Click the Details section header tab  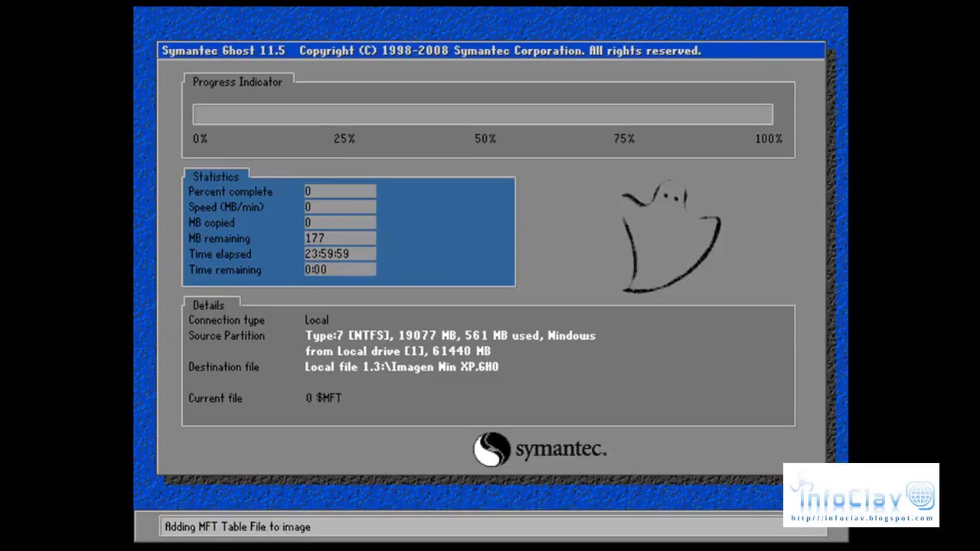(208, 305)
